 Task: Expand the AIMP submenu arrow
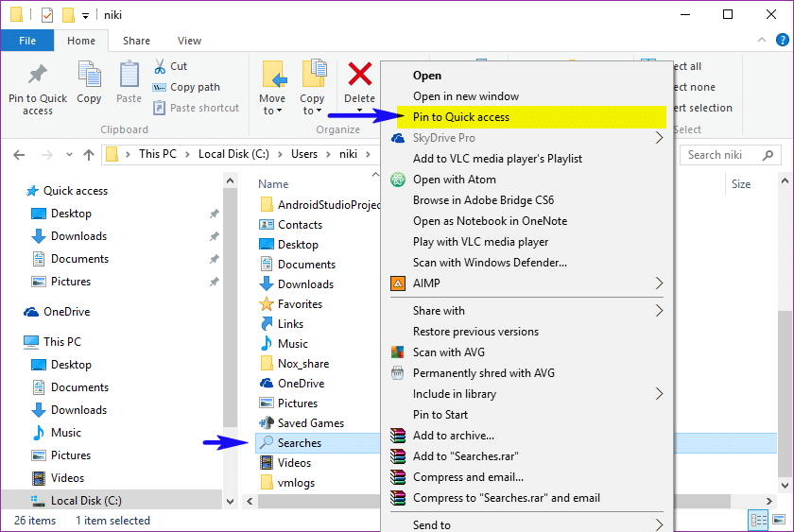(660, 283)
